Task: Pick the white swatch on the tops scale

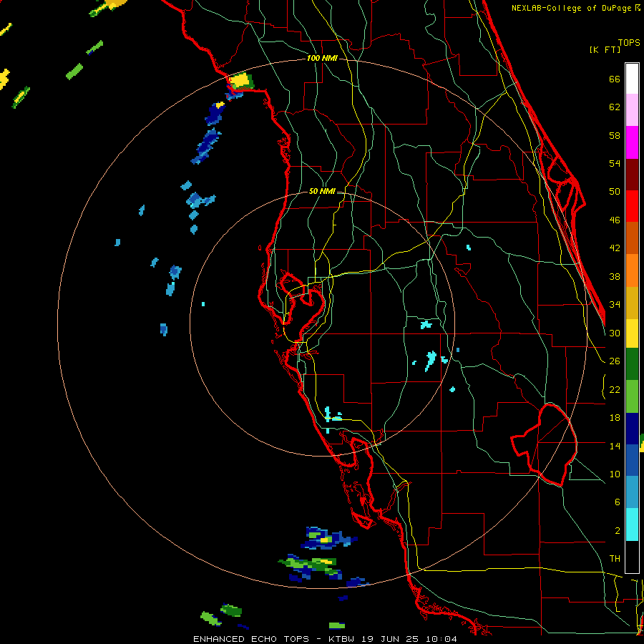Action: pyautogui.click(x=632, y=79)
